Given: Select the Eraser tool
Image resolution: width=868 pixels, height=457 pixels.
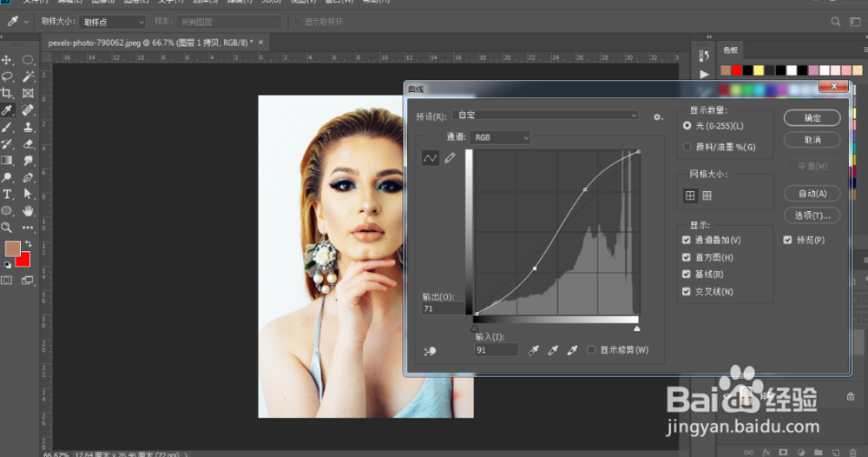Looking at the screenshot, I should [28, 144].
